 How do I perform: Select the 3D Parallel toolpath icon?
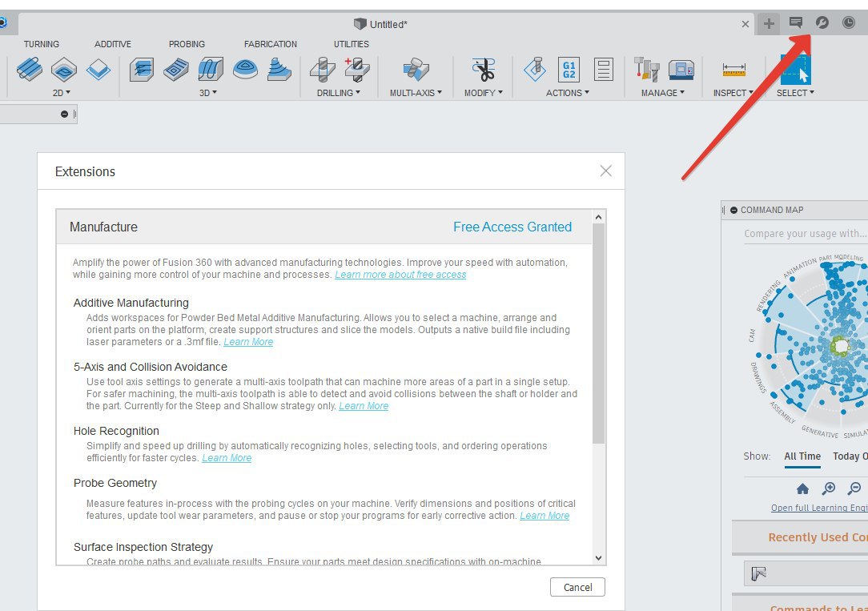pyautogui.click(x=211, y=70)
